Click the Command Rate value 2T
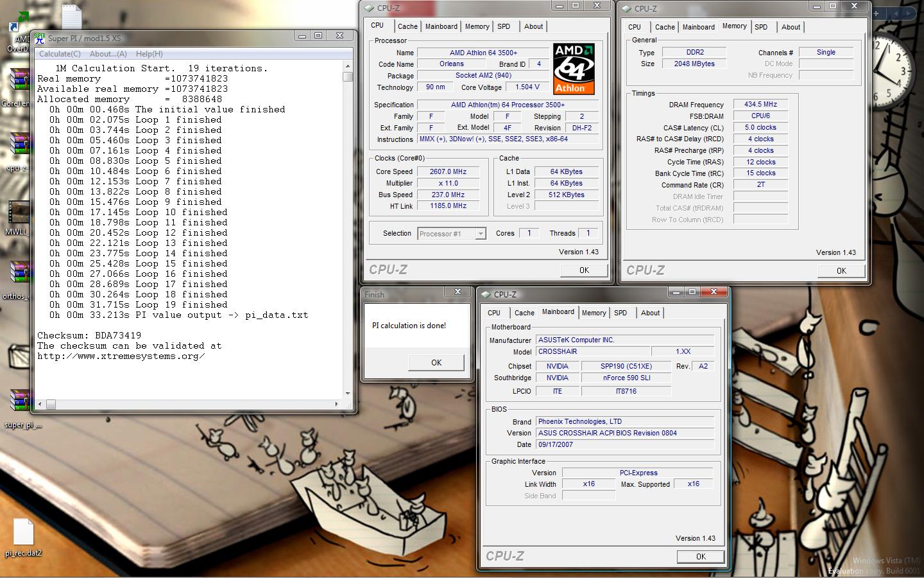The height and width of the screenshot is (578, 924). tap(760, 184)
